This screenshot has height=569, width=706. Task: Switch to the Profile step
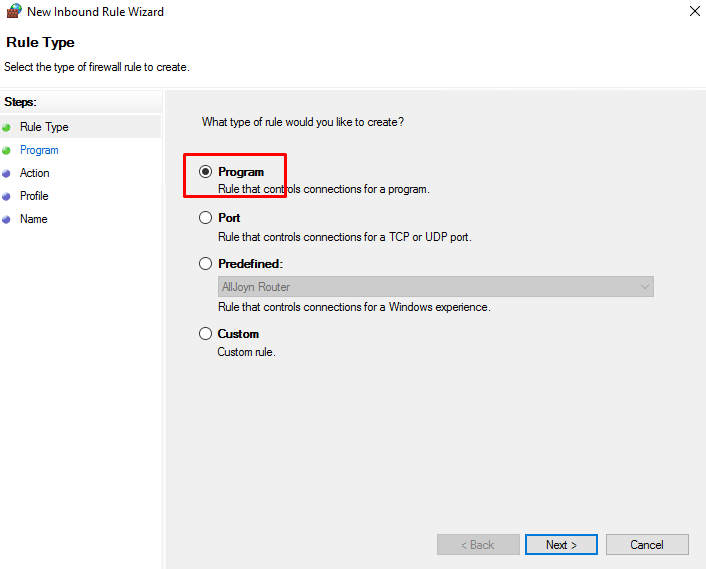click(x=34, y=196)
